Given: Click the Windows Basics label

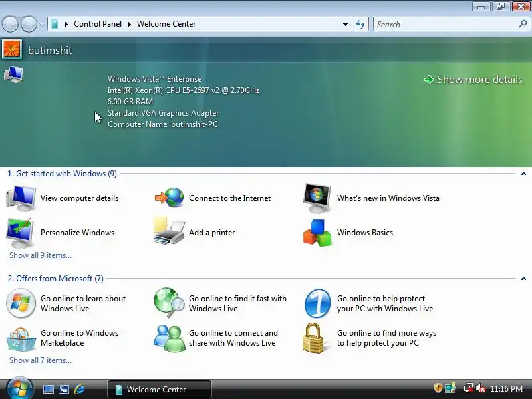Looking at the screenshot, I should (364, 232).
